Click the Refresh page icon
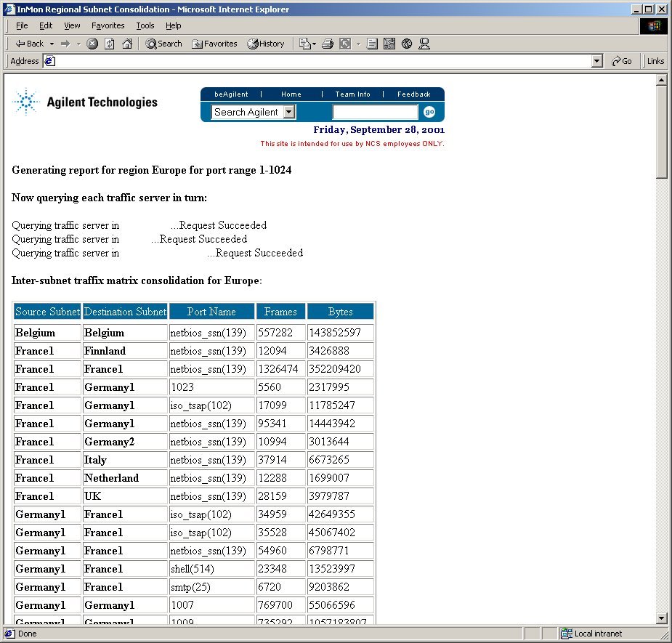The height and width of the screenshot is (643, 672). (110, 44)
